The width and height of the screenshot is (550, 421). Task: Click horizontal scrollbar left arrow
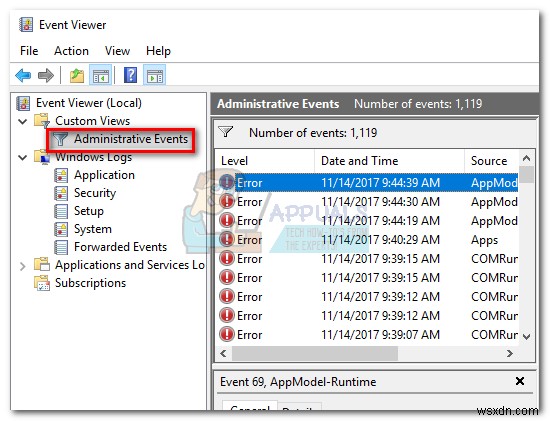pyautogui.click(x=223, y=353)
